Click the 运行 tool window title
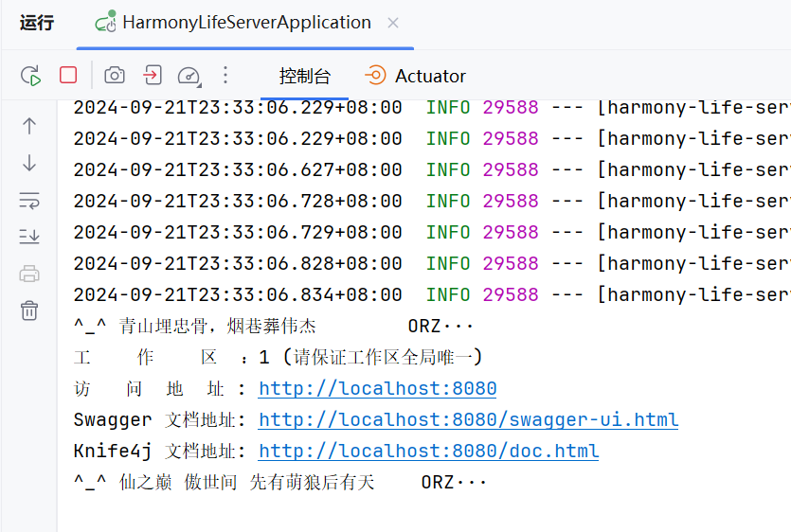791x532 pixels. point(36,23)
